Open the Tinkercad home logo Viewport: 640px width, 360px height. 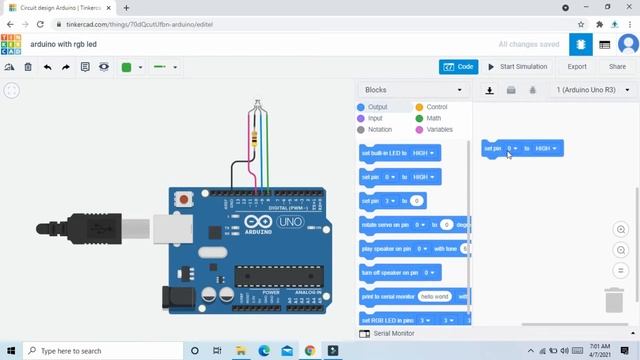tap(11, 44)
